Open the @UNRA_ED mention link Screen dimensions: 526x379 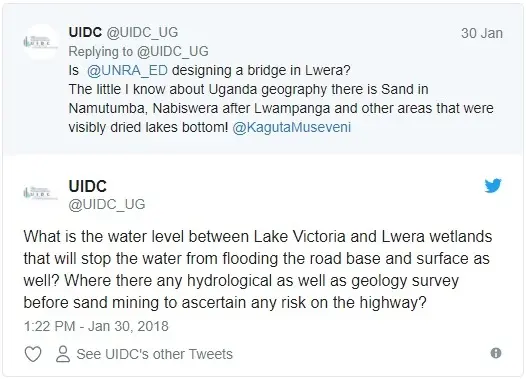pyautogui.click(x=127, y=70)
